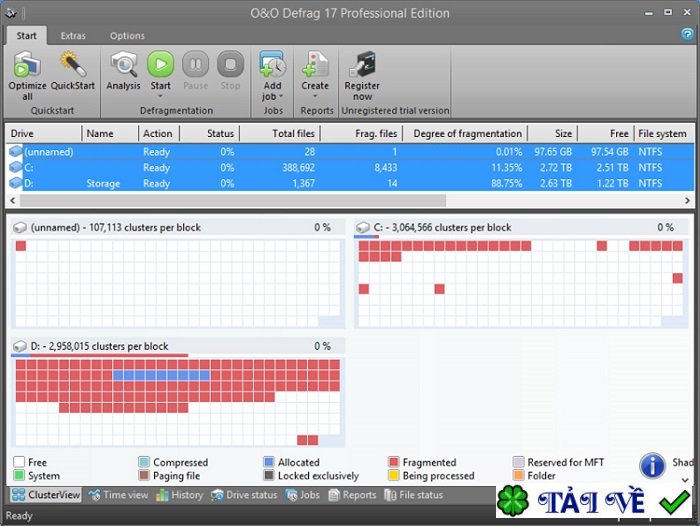Sort by the Free column header
Image resolution: width=700 pixels, height=526 pixels.
(x=606, y=134)
